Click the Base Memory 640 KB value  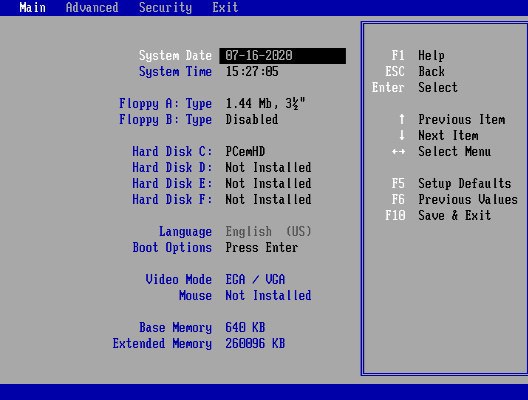tap(245, 328)
